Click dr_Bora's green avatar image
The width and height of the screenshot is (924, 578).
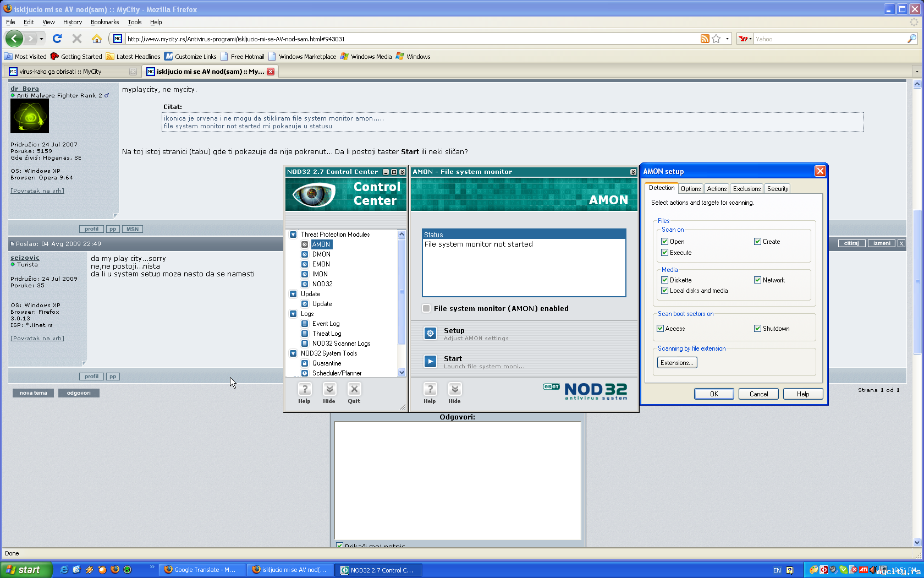(x=30, y=116)
